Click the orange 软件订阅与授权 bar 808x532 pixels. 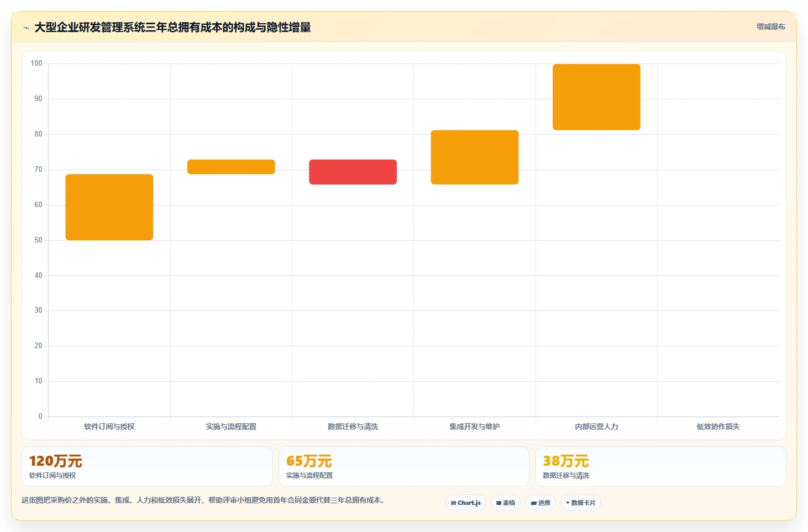tap(109, 207)
